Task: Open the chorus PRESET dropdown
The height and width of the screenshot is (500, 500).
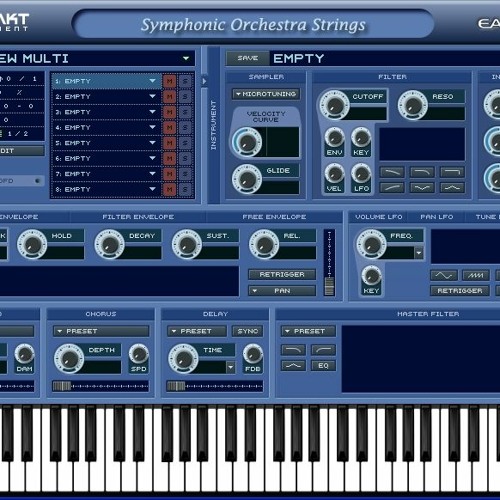Action: 101,331
